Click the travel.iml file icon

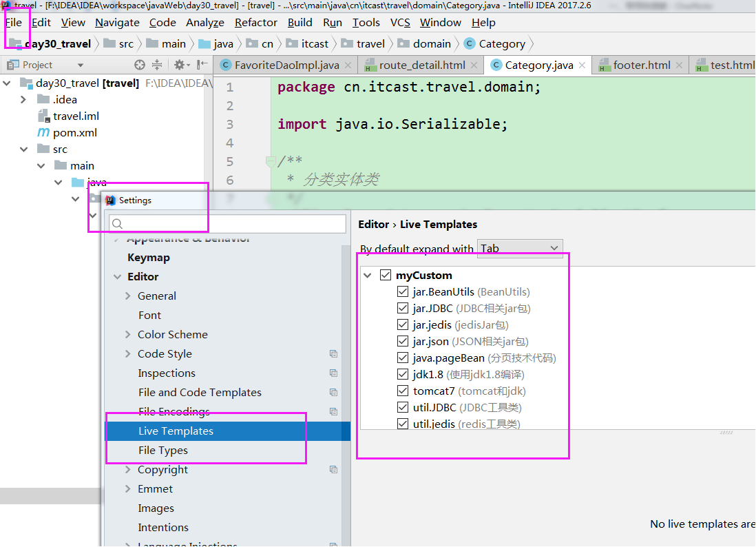44,116
